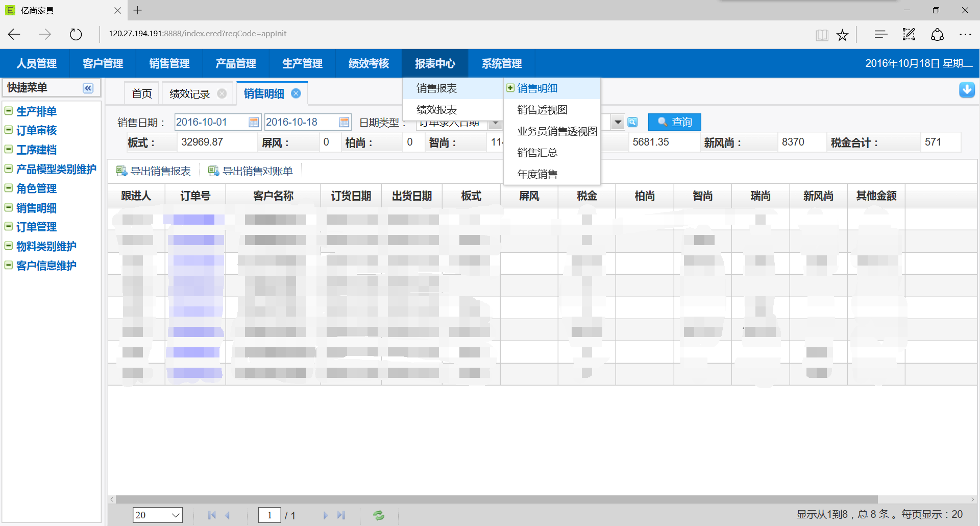The height and width of the screenshot is (526, 980).
Task: Close the 绩效记录 tab
Action: pyautogui.click(x=222, y=93)
